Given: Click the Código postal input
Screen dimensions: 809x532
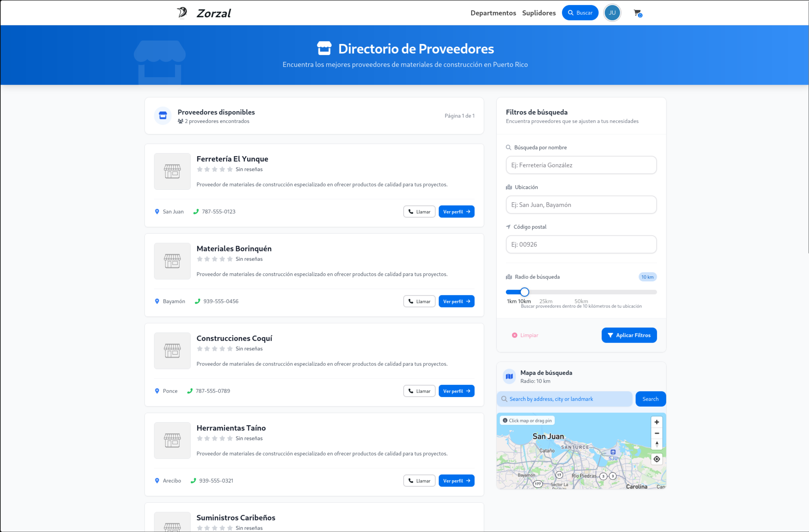Looking at the screenshot, I should click(581, 244).
